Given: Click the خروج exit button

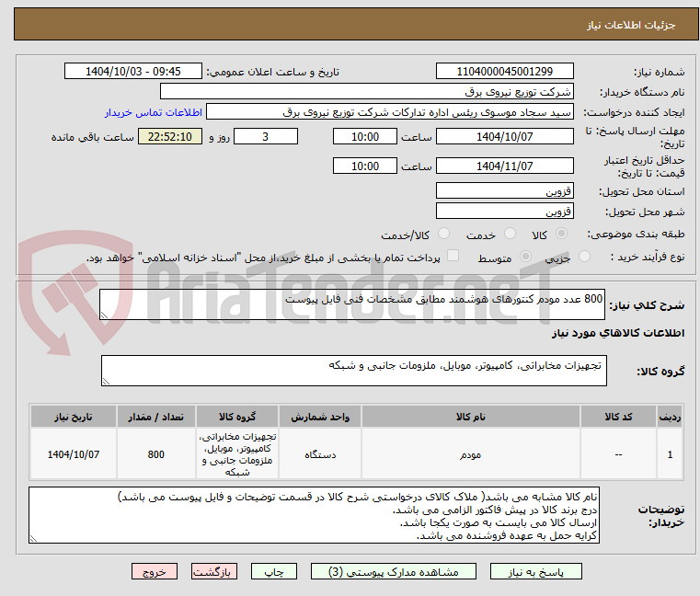Looking at the screenshot, I should click(154, 571).
